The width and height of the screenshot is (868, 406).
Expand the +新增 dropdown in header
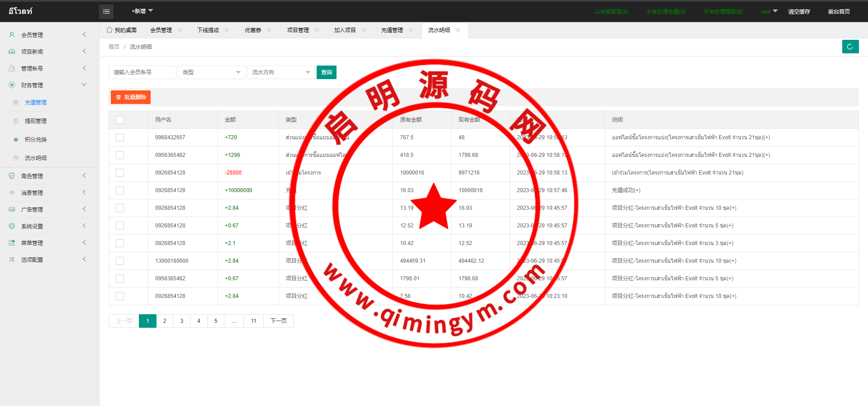coord(142,11)
